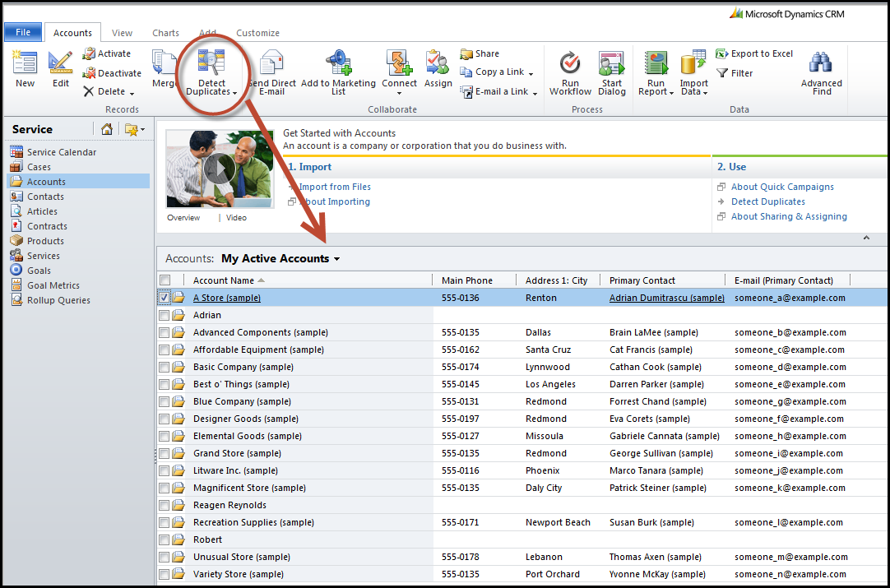Click the Run Report icon
This screenshot has width=890, height=588.
click(656, 63)
